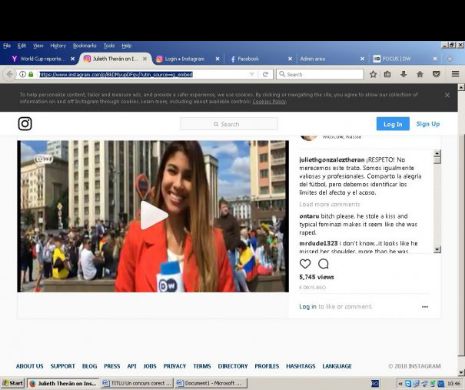The width and height of the screenshot is (465, 390).
Task: Dismiss the cookie notice with X
Action: click(447, 95)
